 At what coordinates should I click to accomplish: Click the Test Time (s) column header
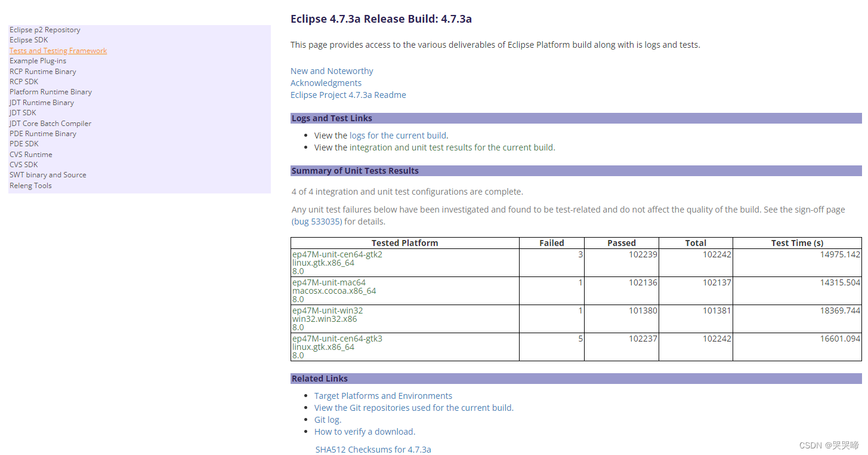(x=797, y=243)
